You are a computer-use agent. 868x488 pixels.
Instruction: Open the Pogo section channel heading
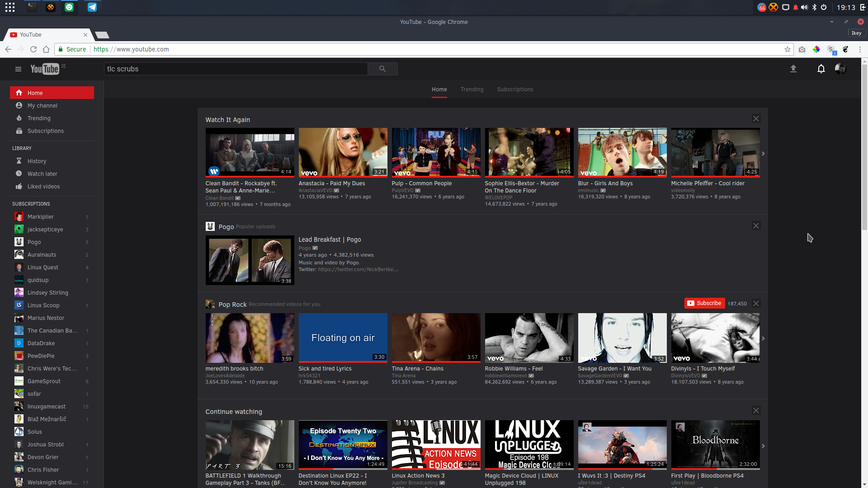click(226, 226)
